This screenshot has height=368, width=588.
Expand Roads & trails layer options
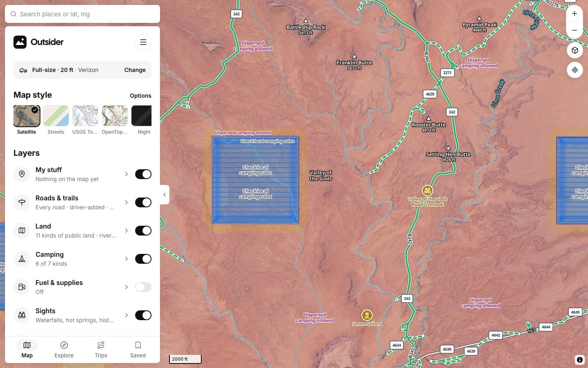click(x=127, y=202)
